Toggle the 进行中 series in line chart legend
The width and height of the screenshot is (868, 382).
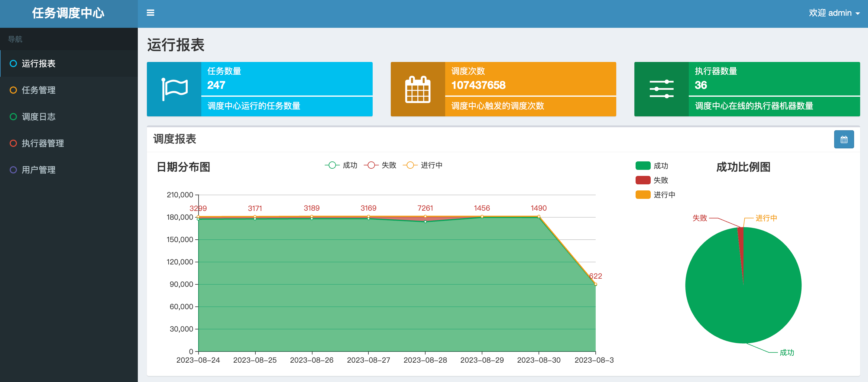(422, 165)
